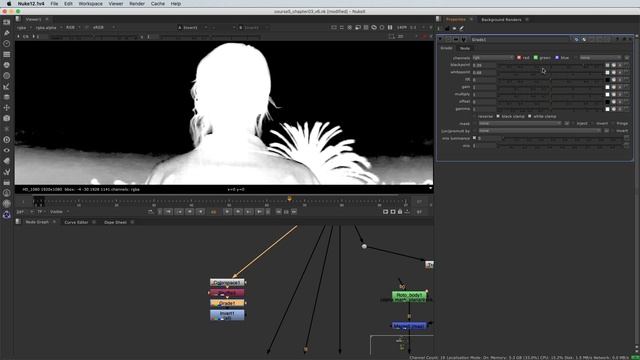
Task: Open the extra channel 'none' dropdown
Action: click(600, 58)
